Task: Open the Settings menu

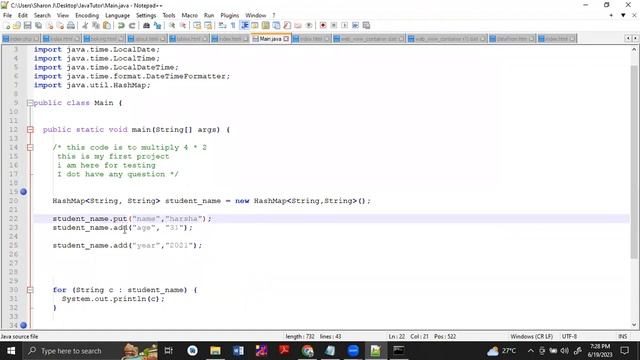Action: click(146, 16)
